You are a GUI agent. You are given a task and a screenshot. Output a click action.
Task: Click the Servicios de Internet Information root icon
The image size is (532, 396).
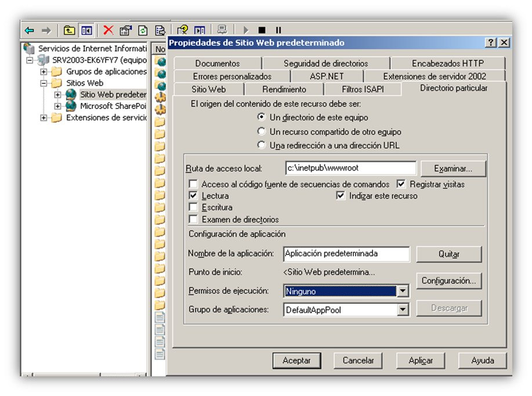(x=29, y=49)
